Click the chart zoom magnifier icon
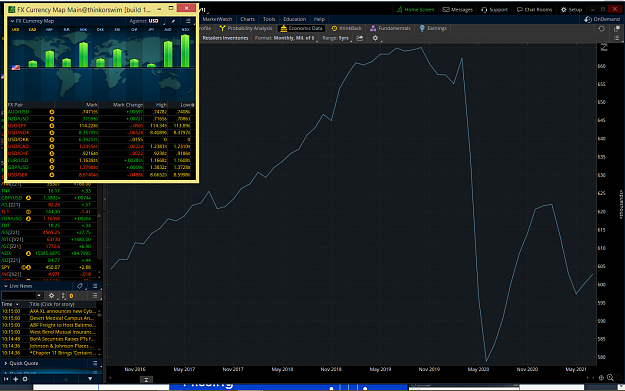Viewport: 625px width, 391px height. click(x=610, y=377)
